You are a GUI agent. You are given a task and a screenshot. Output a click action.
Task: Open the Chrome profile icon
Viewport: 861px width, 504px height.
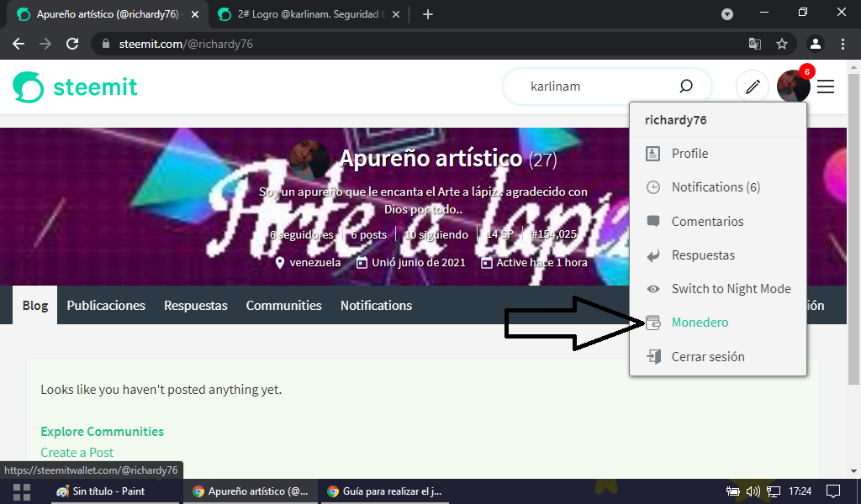(x=816, y=44)
